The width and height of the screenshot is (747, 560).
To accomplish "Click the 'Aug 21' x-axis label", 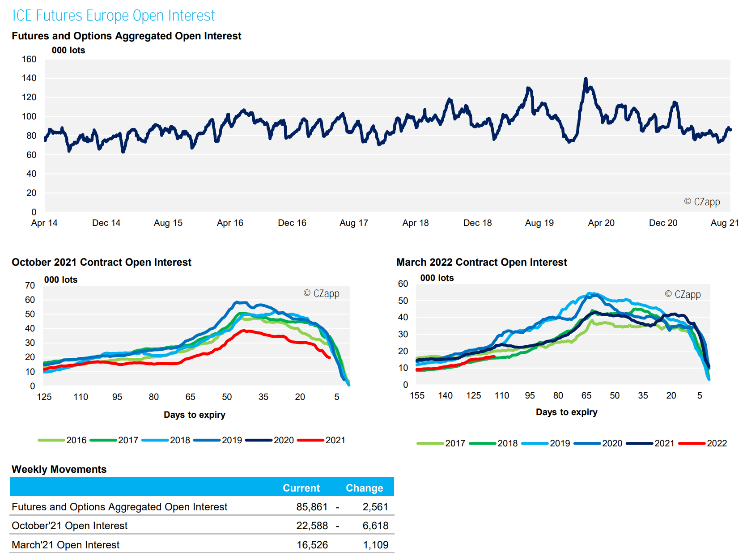I will [725, 223].
